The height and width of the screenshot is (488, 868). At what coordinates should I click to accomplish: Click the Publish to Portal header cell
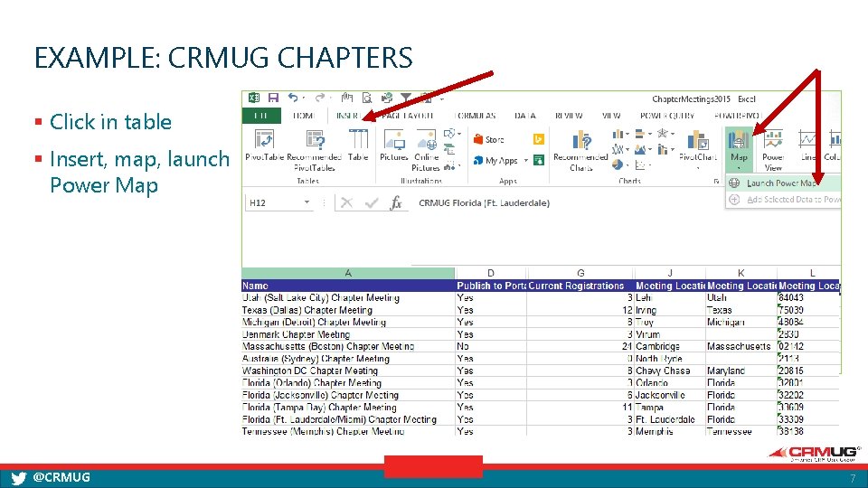[x=490, y=286]
